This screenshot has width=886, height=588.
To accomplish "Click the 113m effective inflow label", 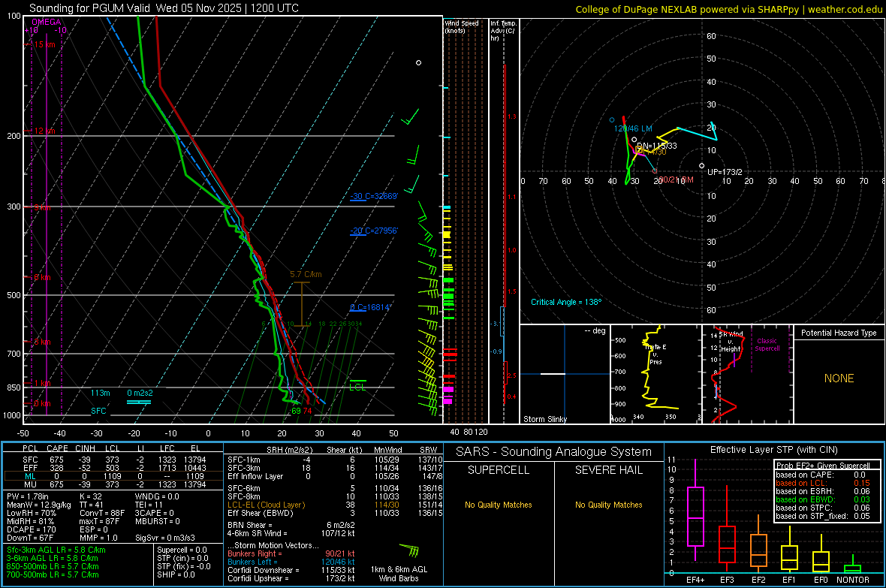I will point(101,393).
